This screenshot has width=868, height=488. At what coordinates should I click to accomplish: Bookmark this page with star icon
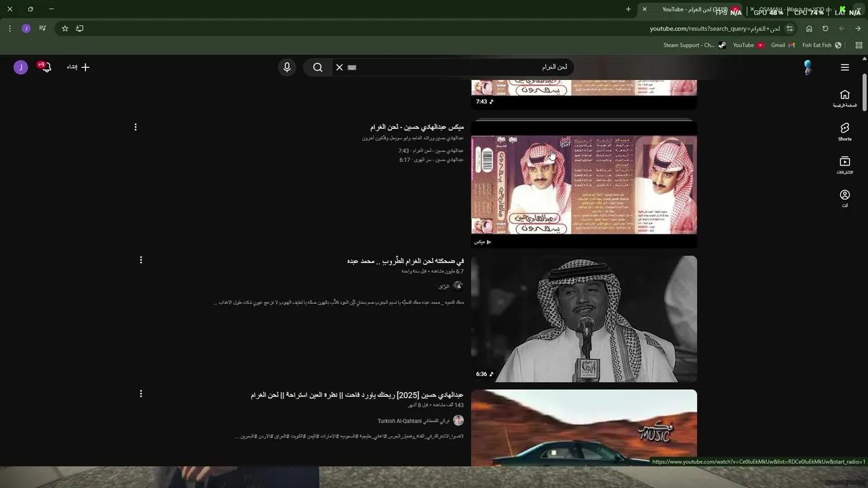pyautogui.click(x=65, y=28)
